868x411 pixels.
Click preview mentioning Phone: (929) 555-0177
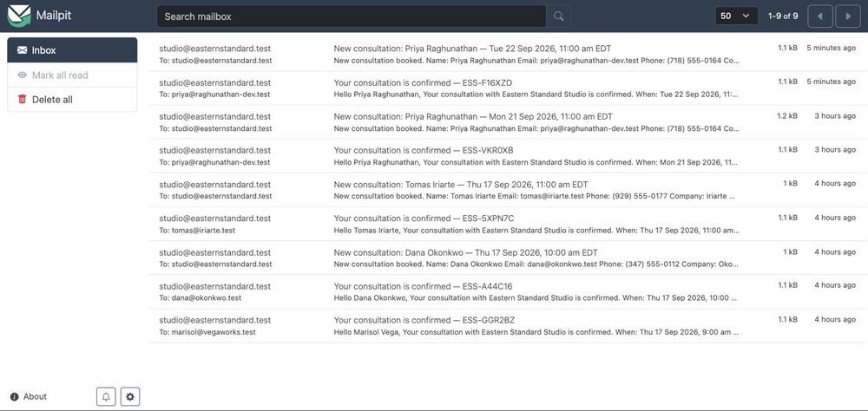click(x=536, y=196)
